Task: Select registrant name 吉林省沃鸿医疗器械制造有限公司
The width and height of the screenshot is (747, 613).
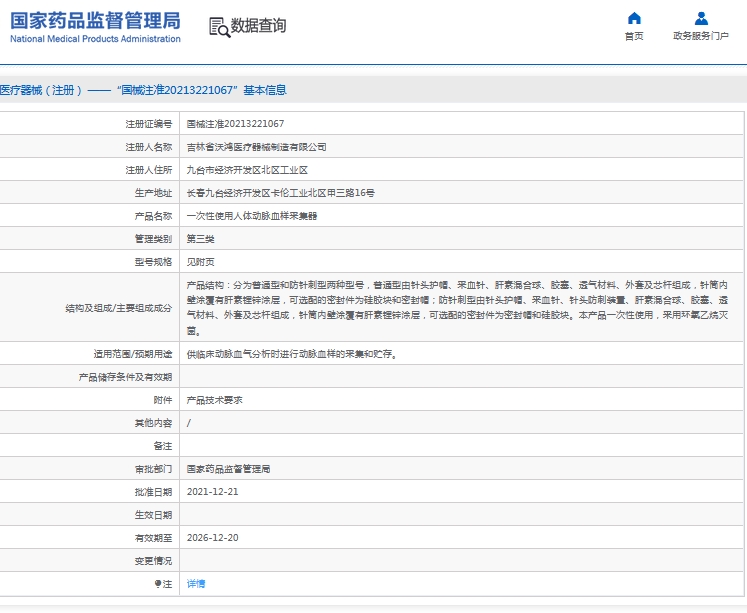Action: pyautogui.click(x=256, y=147)
